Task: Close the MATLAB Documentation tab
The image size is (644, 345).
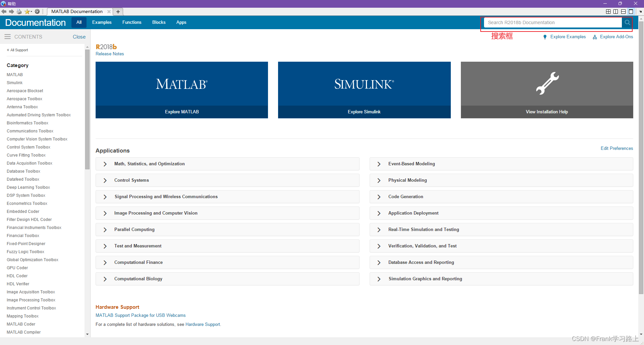Action: [109, 11]
